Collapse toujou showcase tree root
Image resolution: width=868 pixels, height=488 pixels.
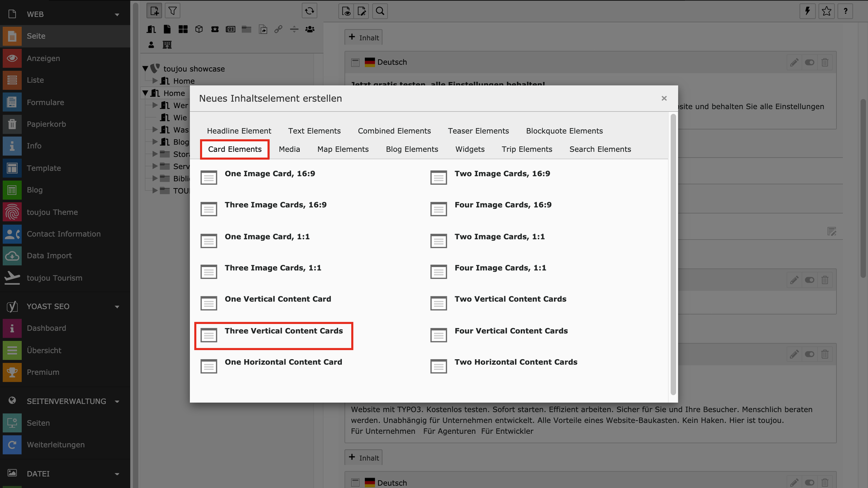tap(145, 69)
